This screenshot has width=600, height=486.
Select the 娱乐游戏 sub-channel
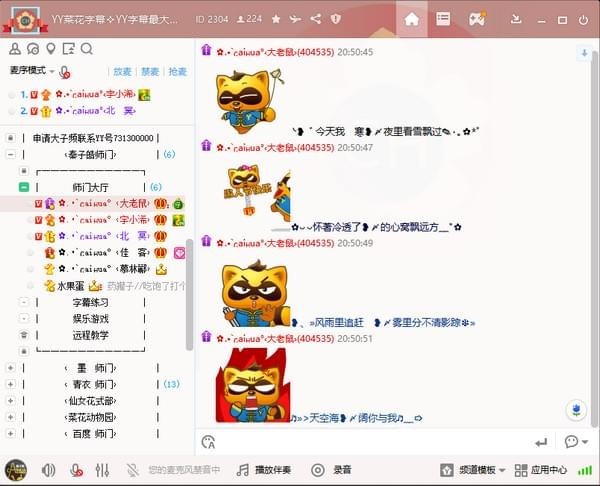[91, 319]
